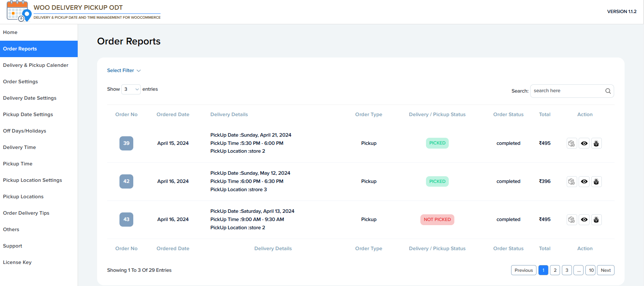Click the Next pagination button
Viewport: 644px width, 286px height.
coord(606,270)
